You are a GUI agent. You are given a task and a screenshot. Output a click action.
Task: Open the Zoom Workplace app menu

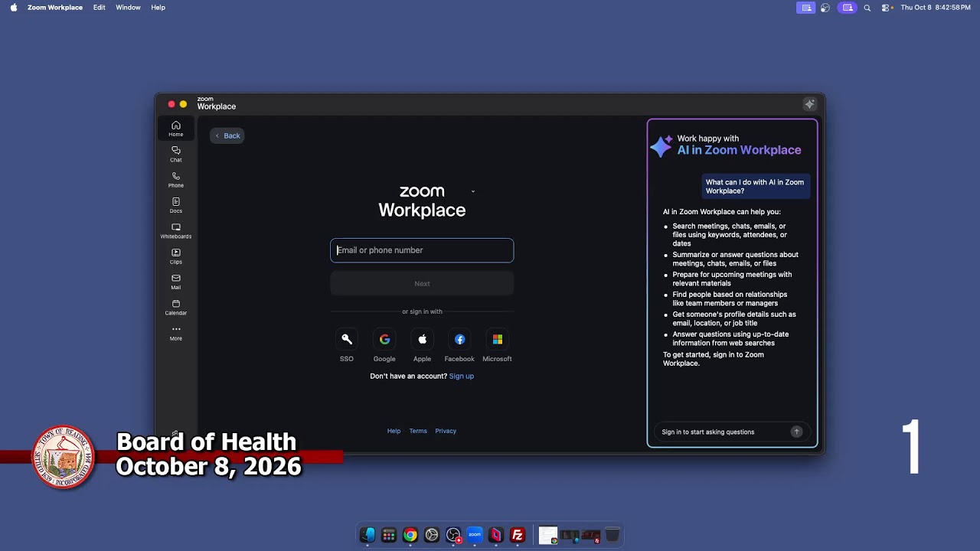[x=55, y=8]
